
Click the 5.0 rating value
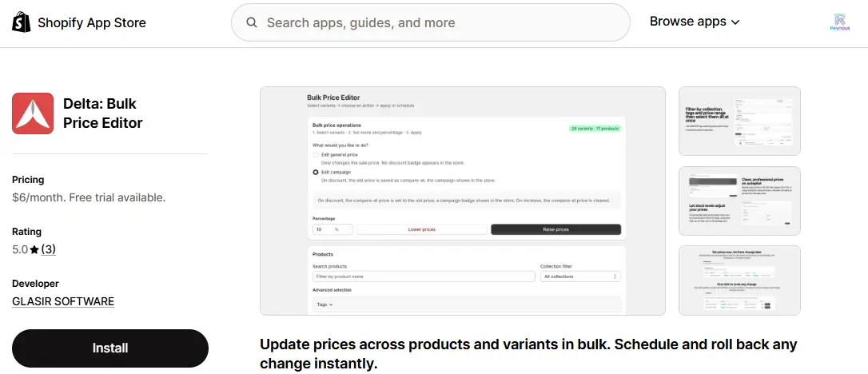point(20,249)
